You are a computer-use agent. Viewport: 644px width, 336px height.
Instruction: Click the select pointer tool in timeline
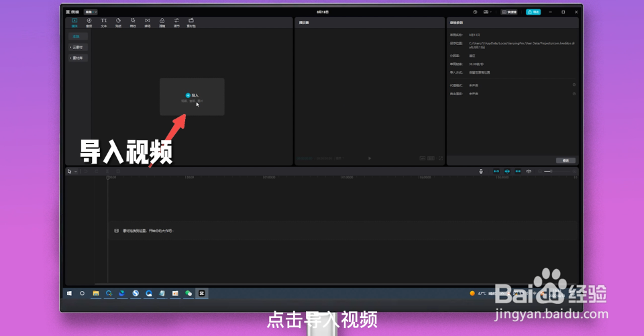pos(69,171)
